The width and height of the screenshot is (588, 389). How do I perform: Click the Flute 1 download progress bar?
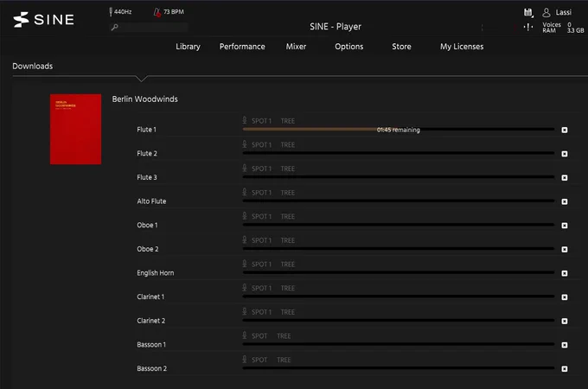click(x=399, y=130)
